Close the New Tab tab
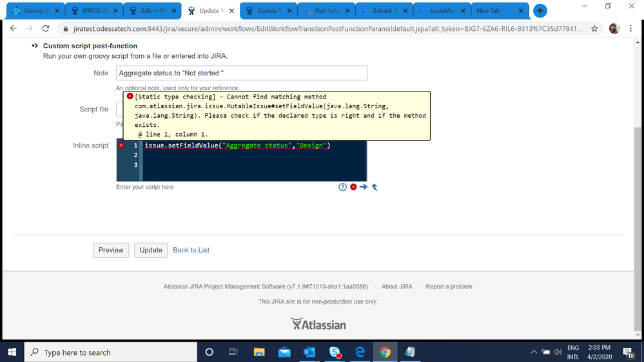The image size is (644, 362). pos(521,11)
